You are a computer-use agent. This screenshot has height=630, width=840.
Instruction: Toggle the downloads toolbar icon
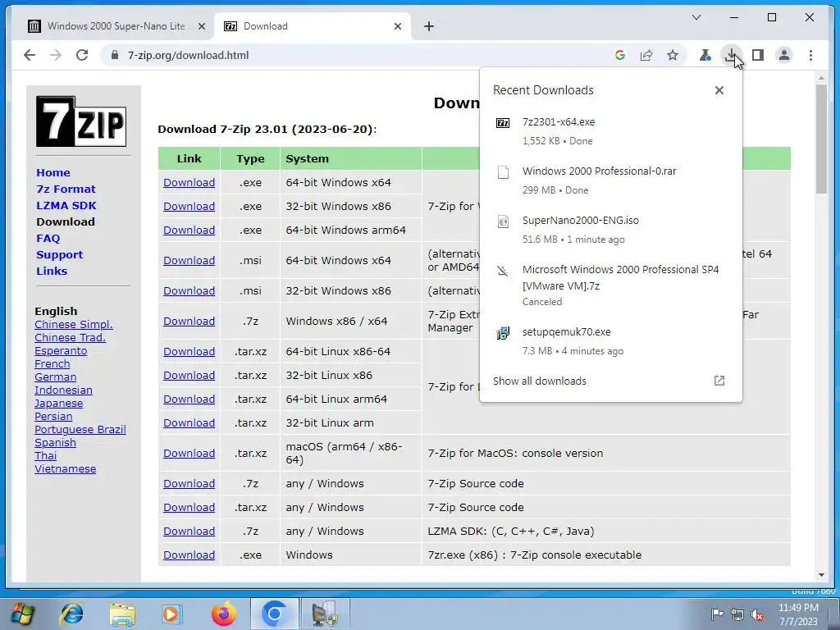(731, 55)
